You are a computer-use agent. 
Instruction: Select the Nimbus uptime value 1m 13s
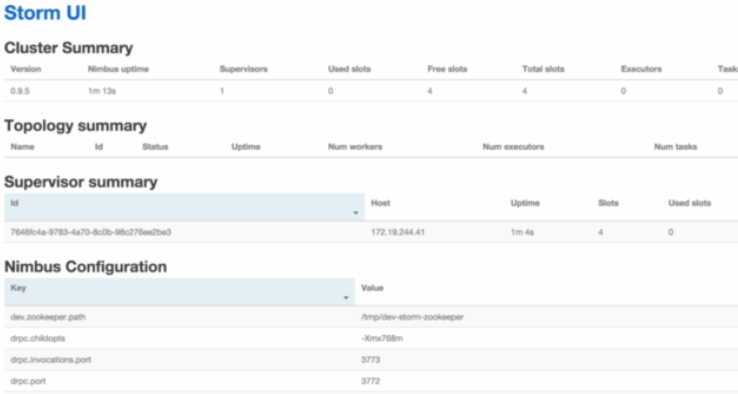coord(102,91)
